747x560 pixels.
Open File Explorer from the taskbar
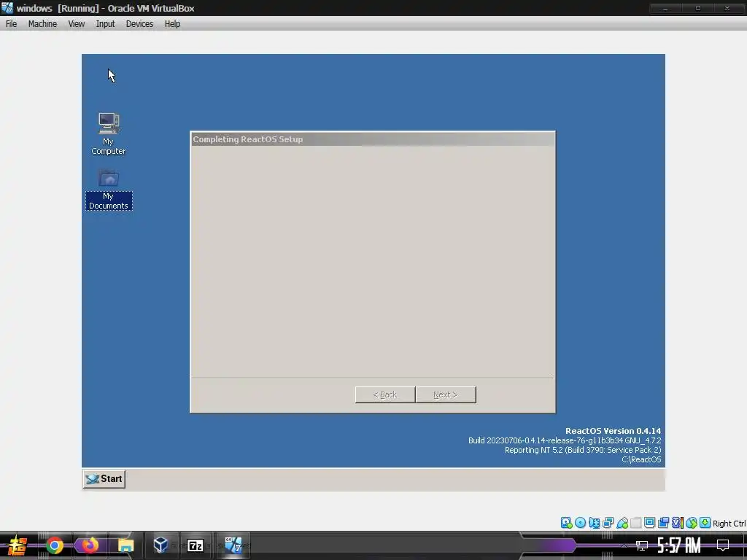[125, 545]
